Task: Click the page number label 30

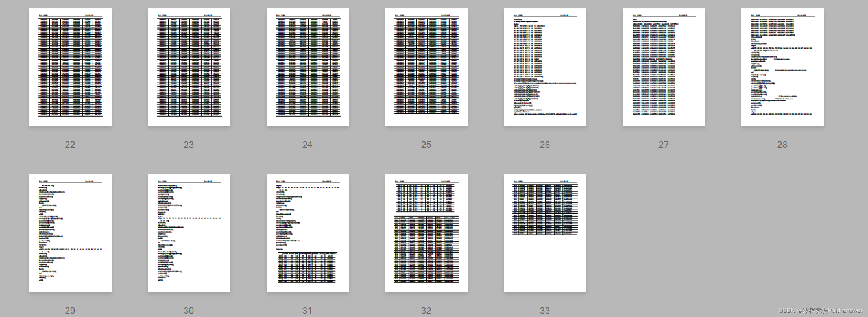Action: (x=189, y=311)
